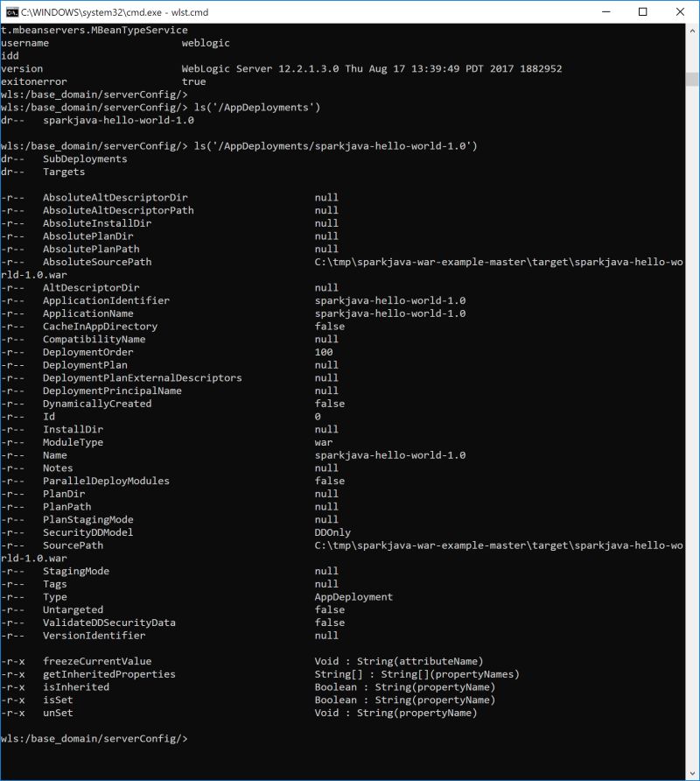Click the window scrollbar track on the right
The width and height of the screenshot is (700, 781).
point(692,394)
